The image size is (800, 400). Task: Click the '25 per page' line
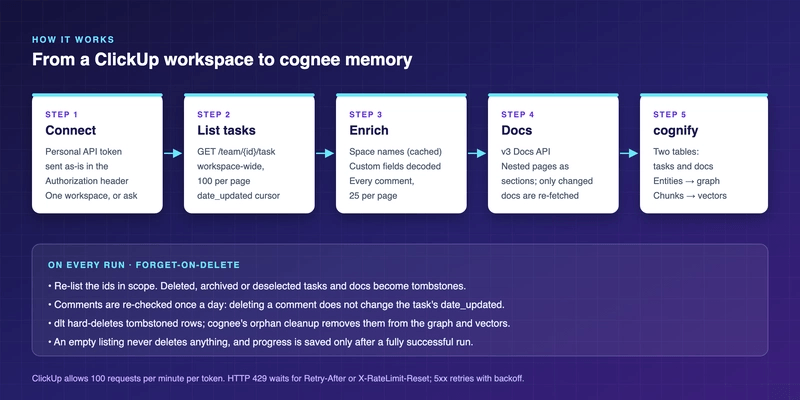[x=373, y=195]
